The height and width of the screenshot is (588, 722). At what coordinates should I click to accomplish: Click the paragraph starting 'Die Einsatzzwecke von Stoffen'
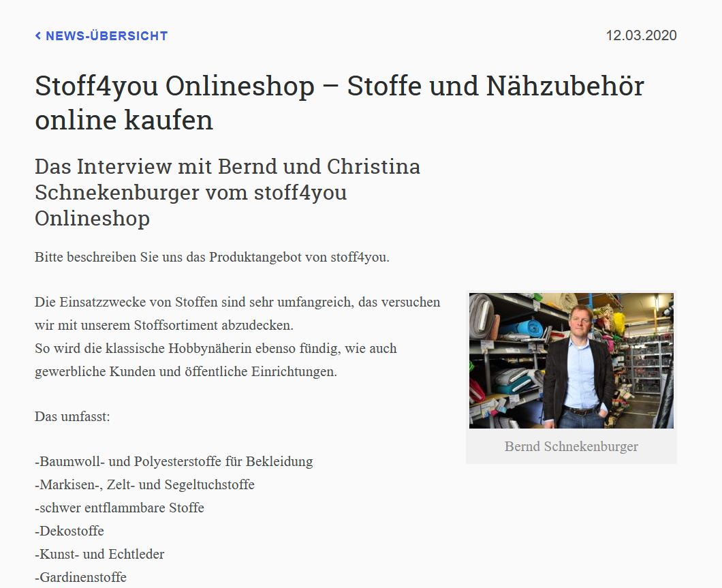coord(237,302)
